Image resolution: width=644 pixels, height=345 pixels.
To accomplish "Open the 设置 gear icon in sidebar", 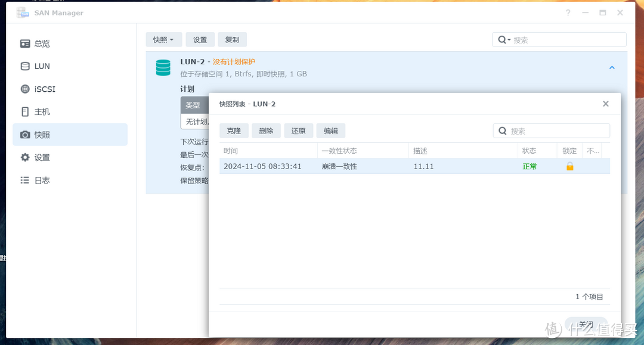I will 25,157.
